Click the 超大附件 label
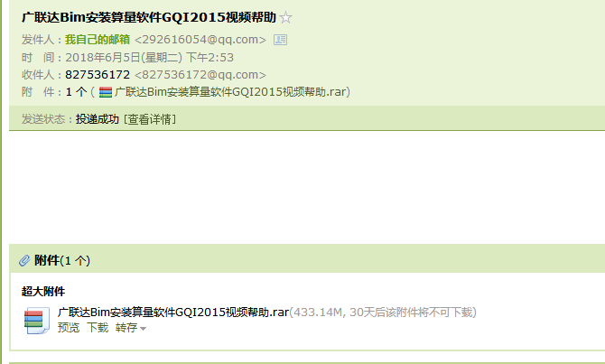Screen dimensions: 605x364 pos(43,292)
